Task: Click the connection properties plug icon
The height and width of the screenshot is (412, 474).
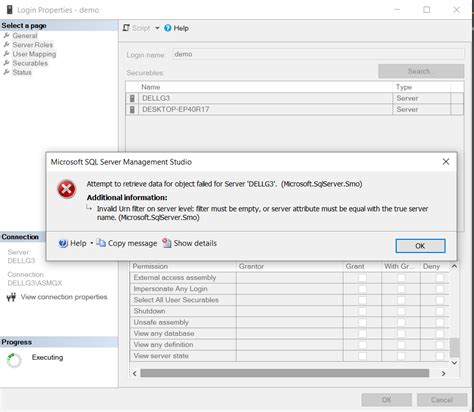Action: (x=11, y=297)
